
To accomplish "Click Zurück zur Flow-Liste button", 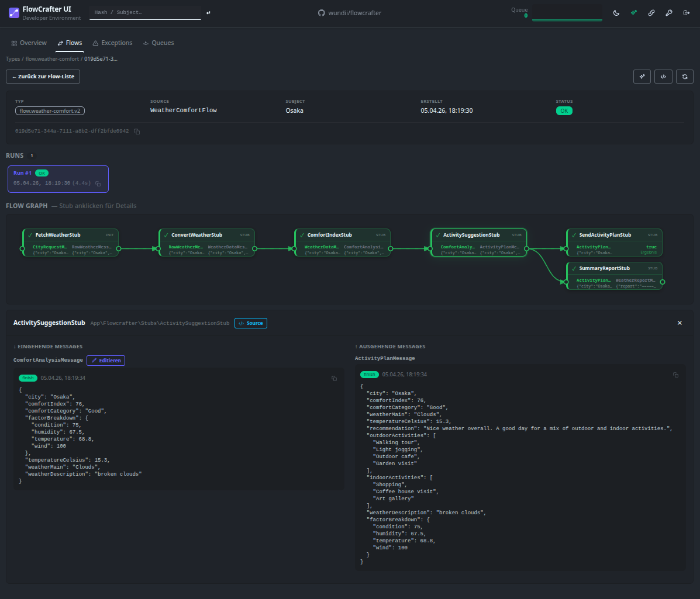I will coord(43,77).
